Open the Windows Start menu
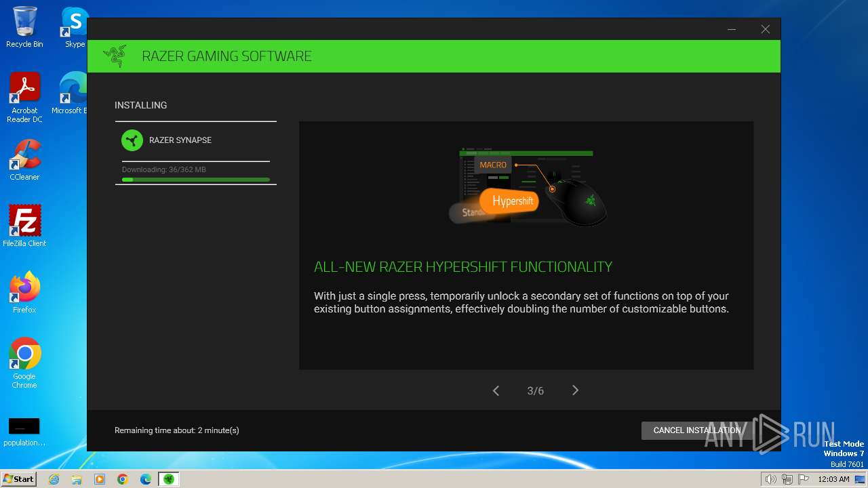This screenshot has height=488, width=868. [18, 479]
